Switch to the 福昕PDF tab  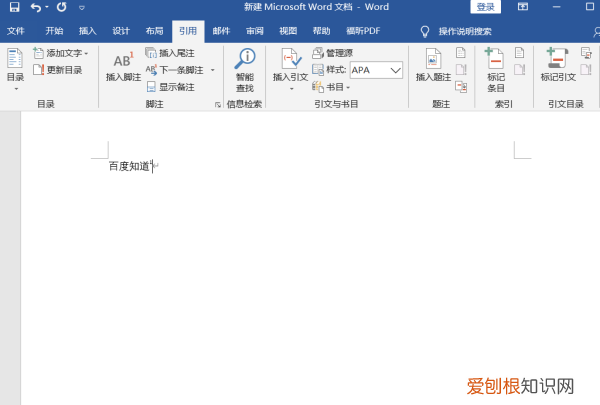coord(363,31)
